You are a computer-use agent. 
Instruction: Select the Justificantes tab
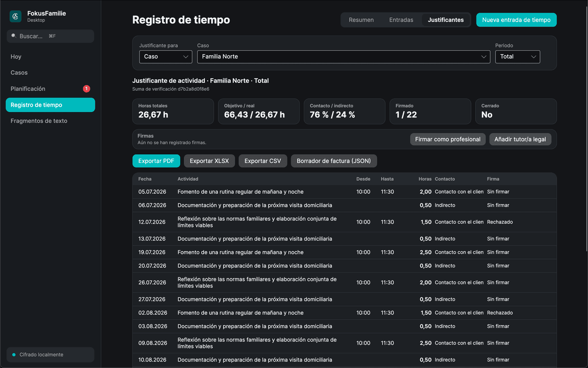[x=446, y=20]
